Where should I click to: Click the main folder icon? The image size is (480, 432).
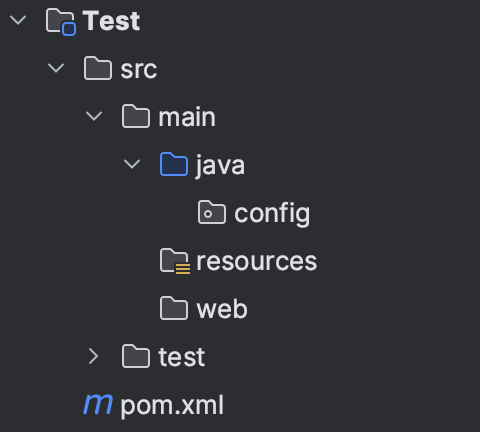point(136,116)
